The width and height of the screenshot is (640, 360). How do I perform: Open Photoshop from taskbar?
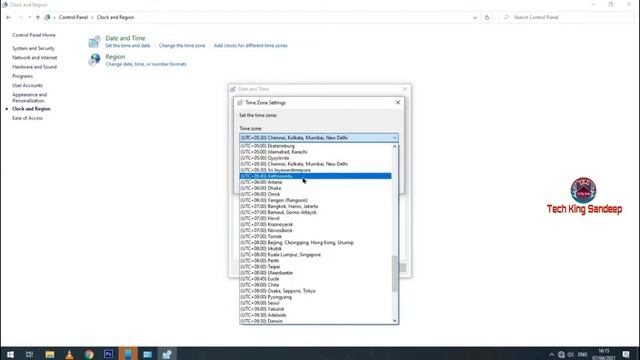(x=109, y=354)
